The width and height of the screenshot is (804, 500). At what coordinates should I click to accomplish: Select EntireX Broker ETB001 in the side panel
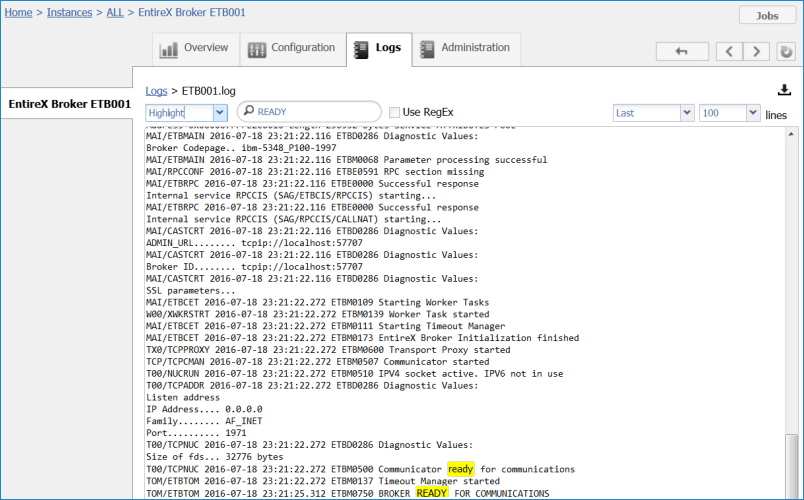(67, 104)
